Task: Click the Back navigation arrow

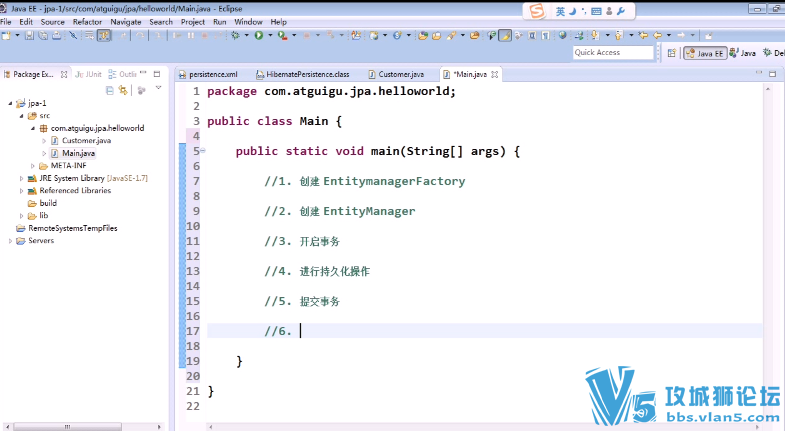Action: [657, 36]
